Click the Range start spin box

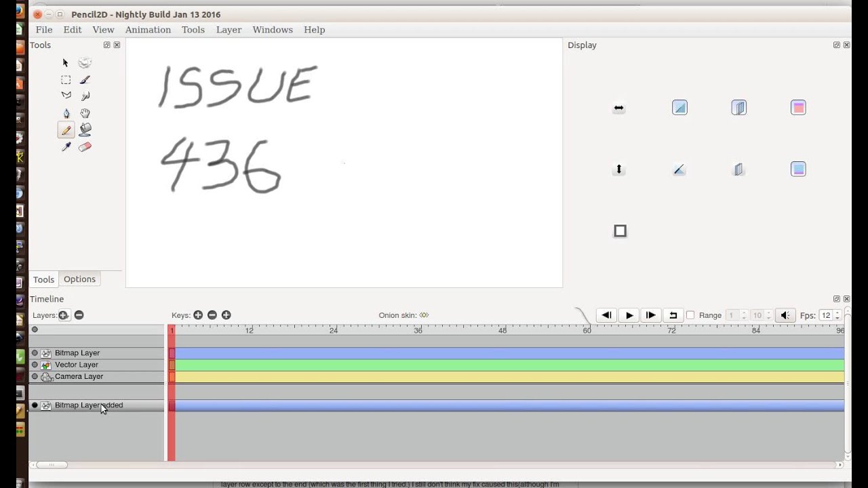pos(736,315)
